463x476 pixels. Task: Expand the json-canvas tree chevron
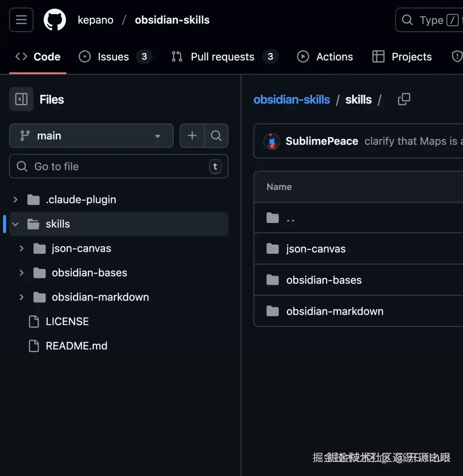21,249
